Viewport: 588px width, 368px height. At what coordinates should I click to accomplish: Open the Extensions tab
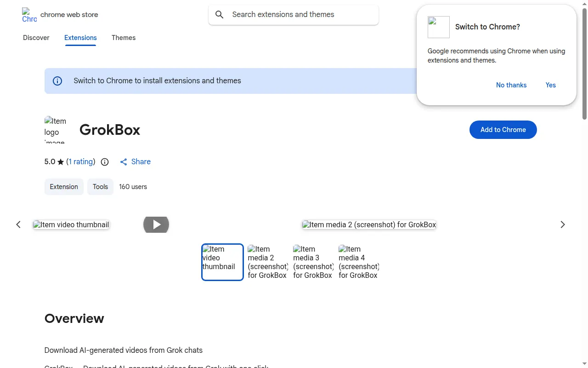[x=80, y=38]
